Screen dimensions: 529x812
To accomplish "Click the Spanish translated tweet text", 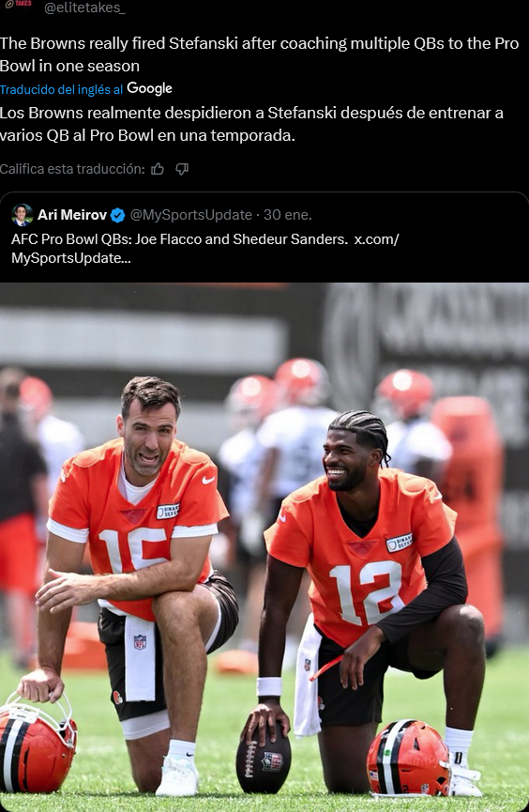I will click(x=251, y=124).
